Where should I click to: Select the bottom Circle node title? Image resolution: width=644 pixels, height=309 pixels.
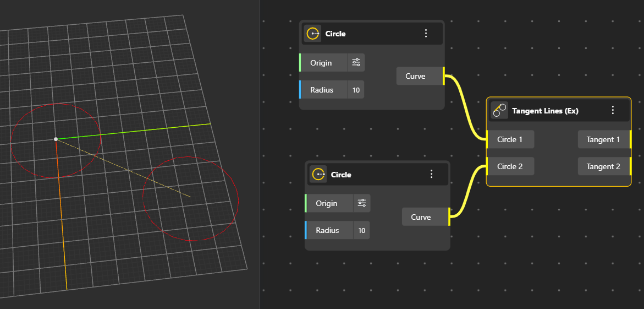[x=341, y=175]
